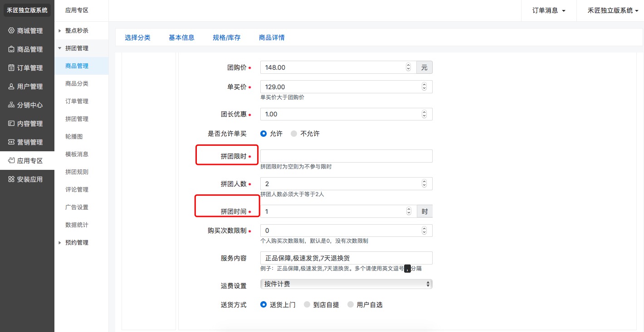Click the 团购价 number stepper arrows

point(408,67)
